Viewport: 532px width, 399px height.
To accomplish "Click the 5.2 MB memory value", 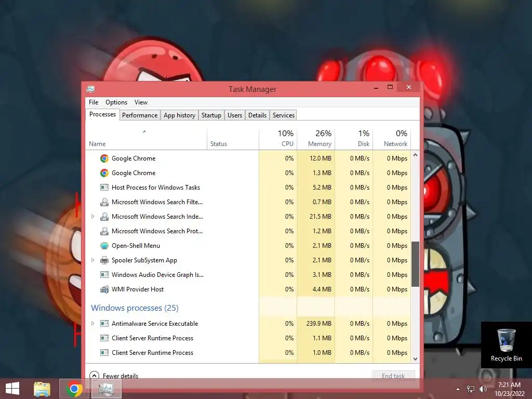I will point(322,187).
